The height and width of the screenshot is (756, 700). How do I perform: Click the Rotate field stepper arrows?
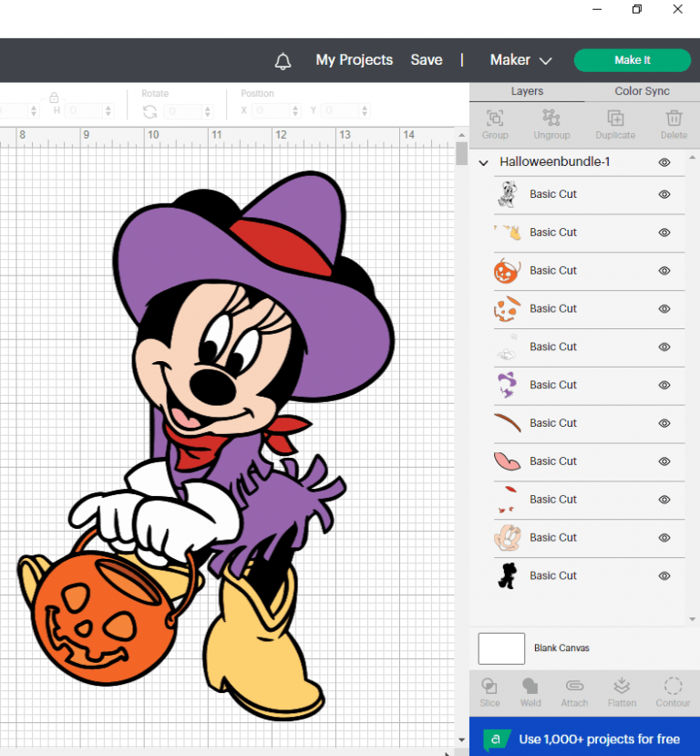(208, 111)
